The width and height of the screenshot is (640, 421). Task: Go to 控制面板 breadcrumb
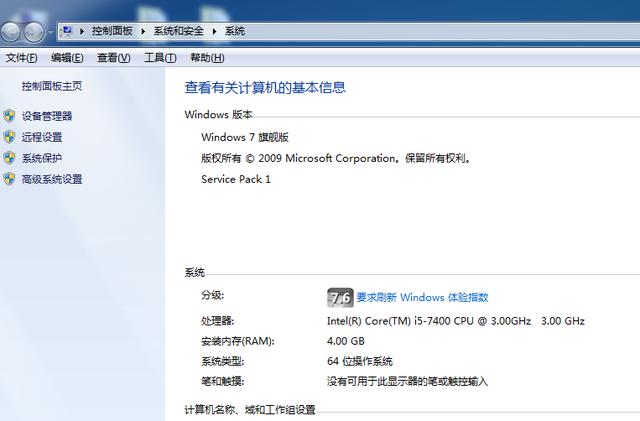click(x=112, y=31)
